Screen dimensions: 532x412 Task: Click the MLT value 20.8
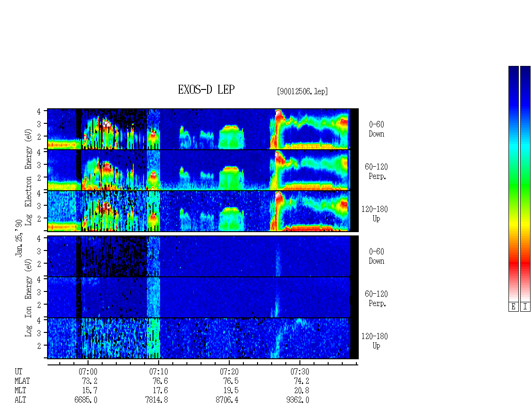coord(301,390)
